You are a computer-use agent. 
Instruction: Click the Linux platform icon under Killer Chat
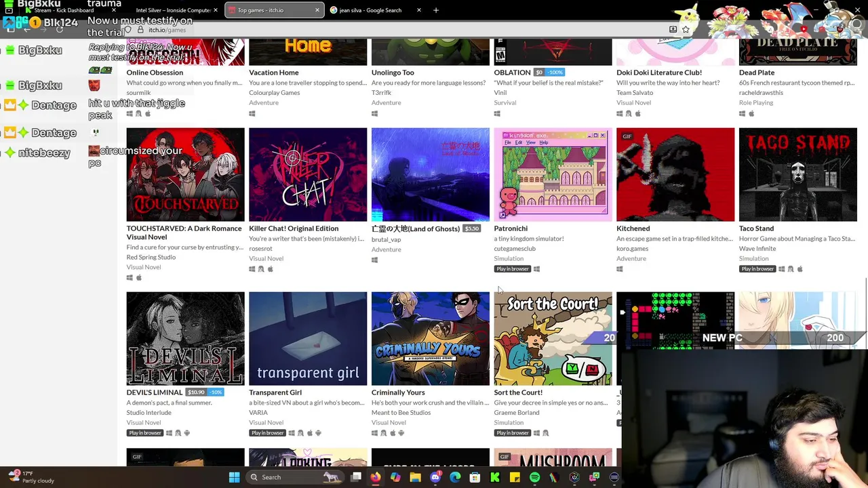tap(261, 269)
